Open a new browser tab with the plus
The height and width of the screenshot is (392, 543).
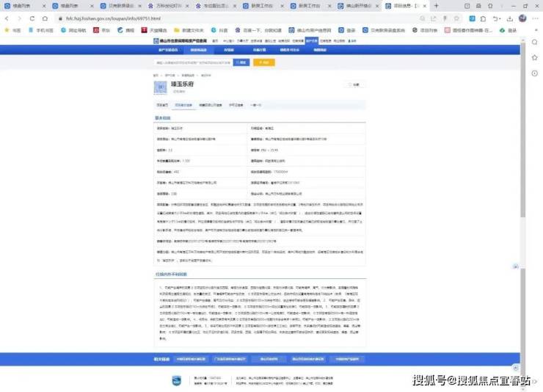436,6
